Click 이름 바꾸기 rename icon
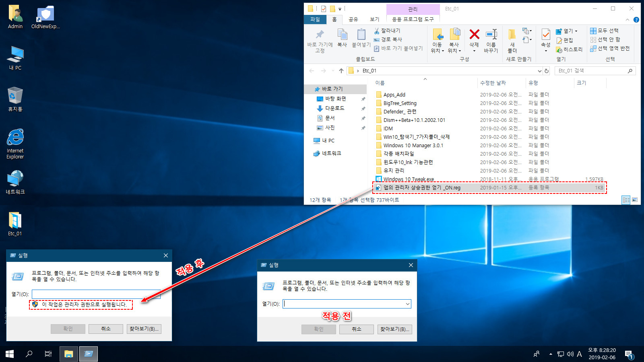 491,41
